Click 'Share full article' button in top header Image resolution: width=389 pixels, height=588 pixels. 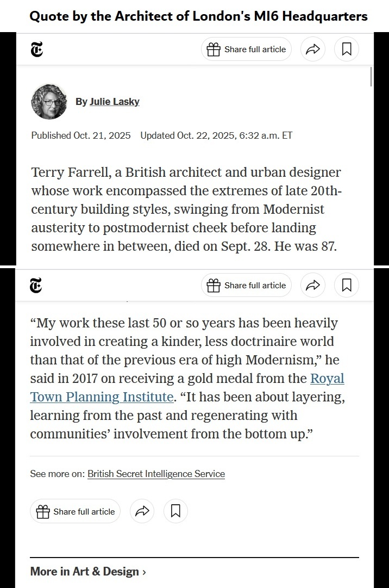point(247,49)
